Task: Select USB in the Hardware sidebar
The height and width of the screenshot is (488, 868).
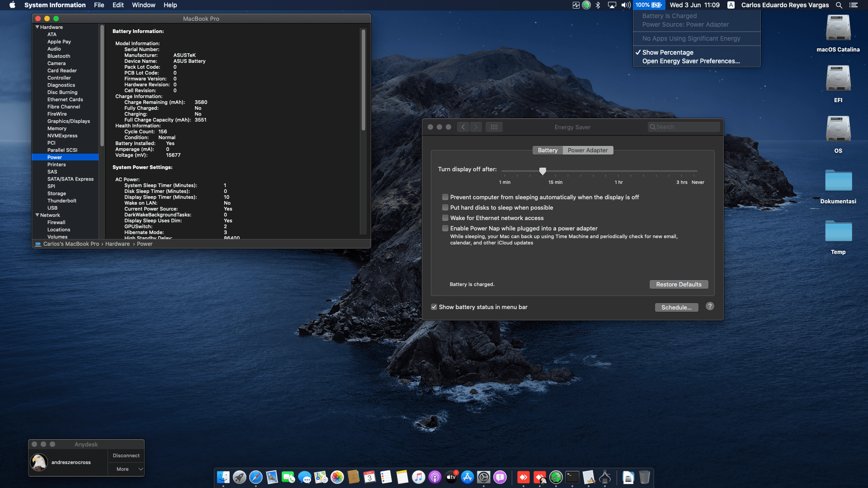Action: [52, 208]
